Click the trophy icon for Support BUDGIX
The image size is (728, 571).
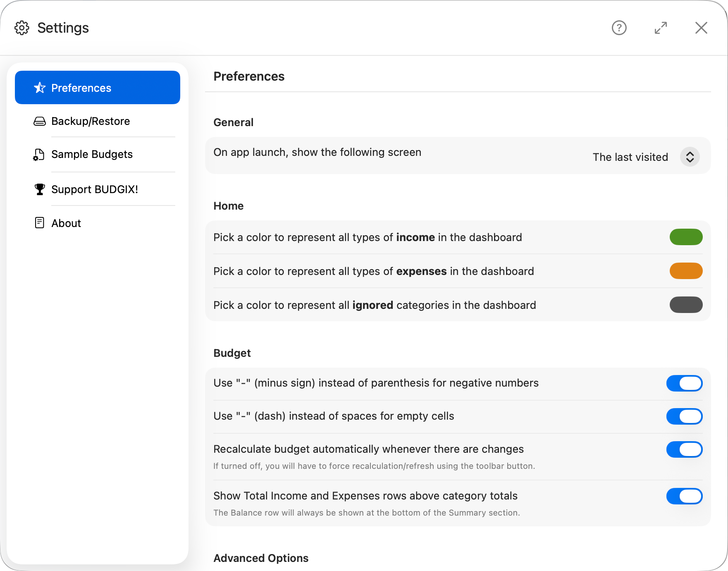click(40, 189)
